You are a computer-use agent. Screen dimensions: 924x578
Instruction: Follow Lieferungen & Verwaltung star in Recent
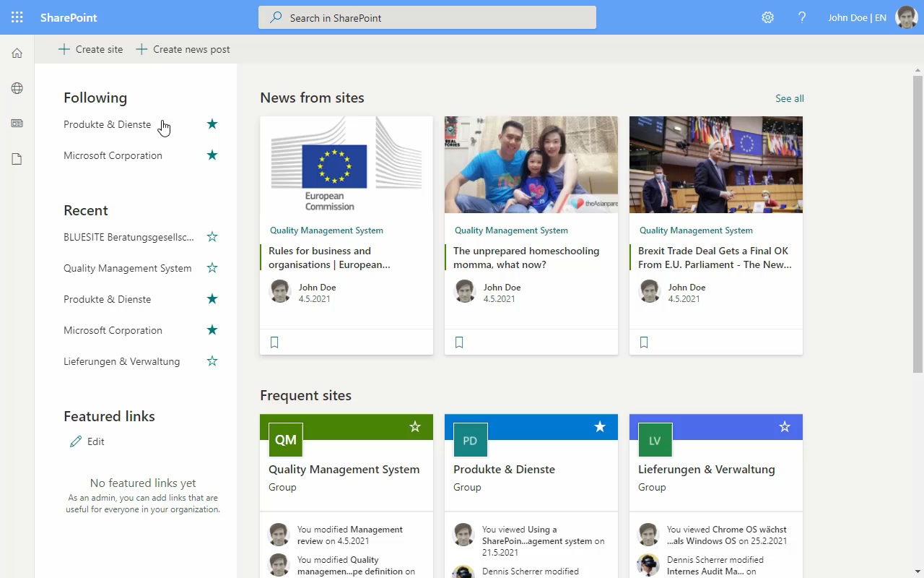[x=212, y=361]
